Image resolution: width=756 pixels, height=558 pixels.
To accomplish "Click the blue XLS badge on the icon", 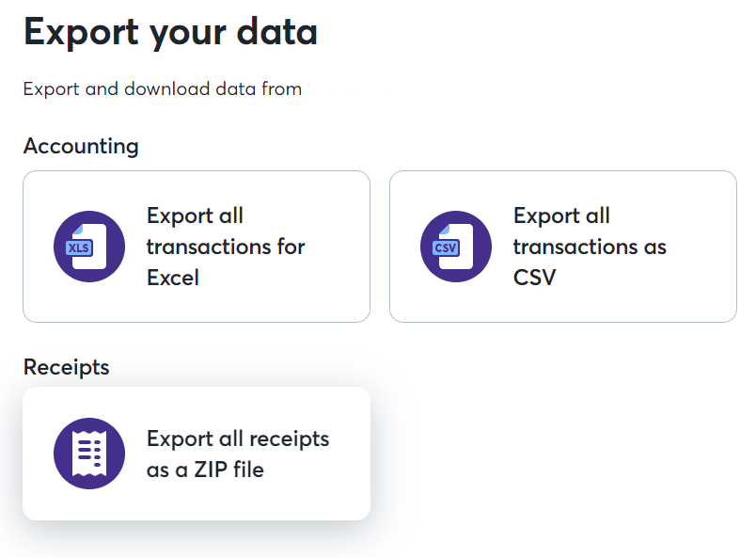I will [x=79, y=247].
